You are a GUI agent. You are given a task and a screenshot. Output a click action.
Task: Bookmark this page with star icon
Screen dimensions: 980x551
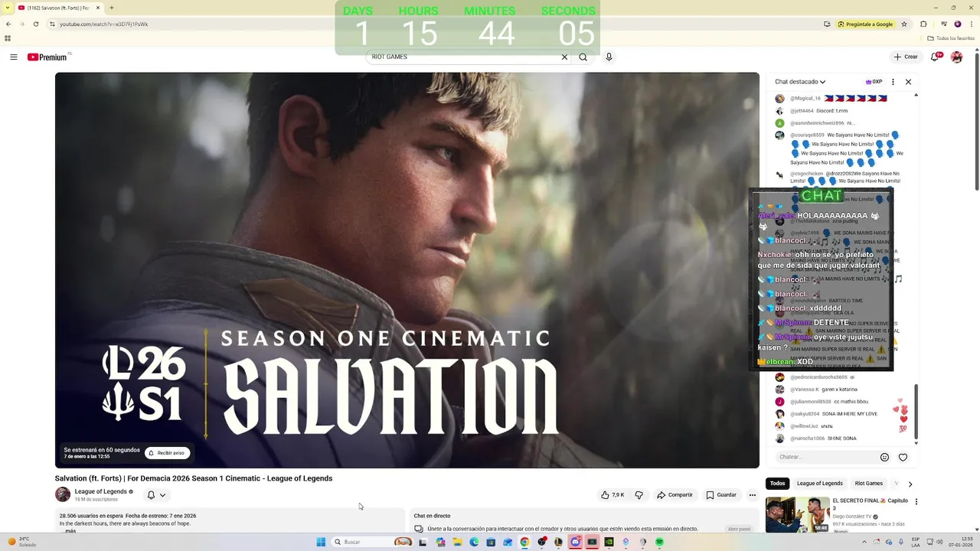pos(904,24)
